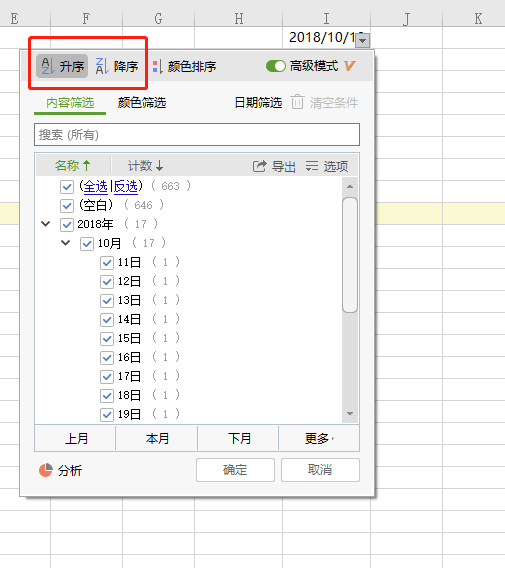Screen dimensions: 505x568
Task: Open the filter dropdown arrow in column I
Action: click(363, 40)
